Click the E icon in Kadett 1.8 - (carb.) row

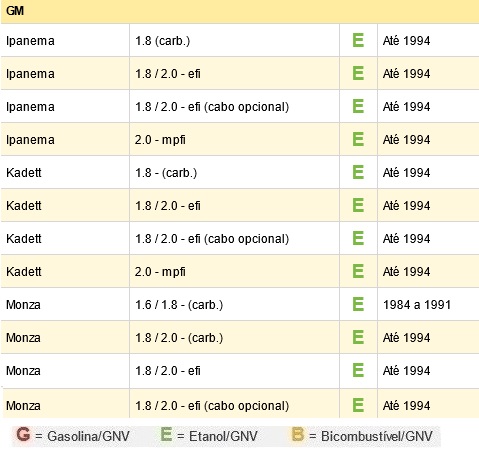[x=358, y=172]
